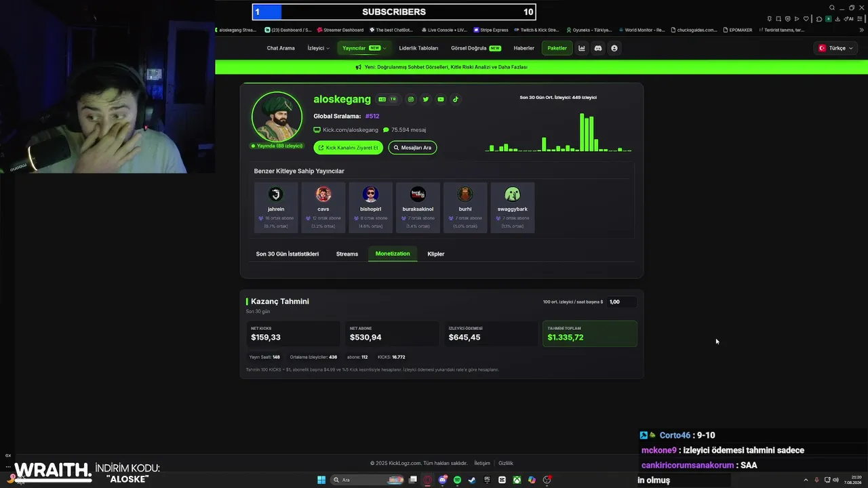This screenshot has width=868, height=488.
Task: Open the statistics chart icon in navbar
Action: pos(581,48)
